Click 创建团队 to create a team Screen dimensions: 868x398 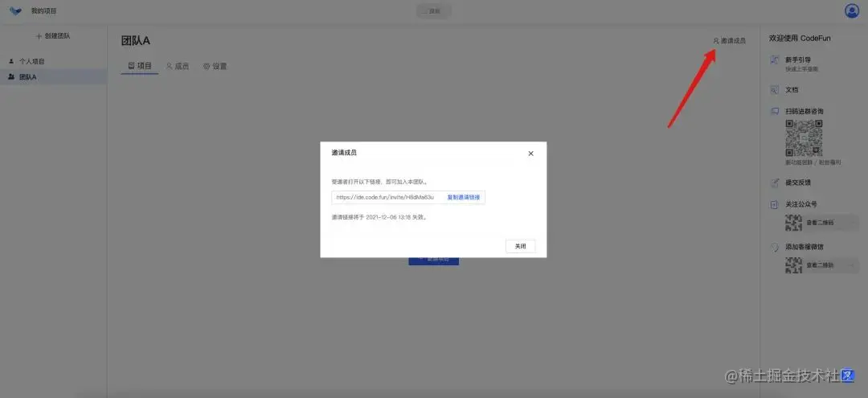(53, 36)
